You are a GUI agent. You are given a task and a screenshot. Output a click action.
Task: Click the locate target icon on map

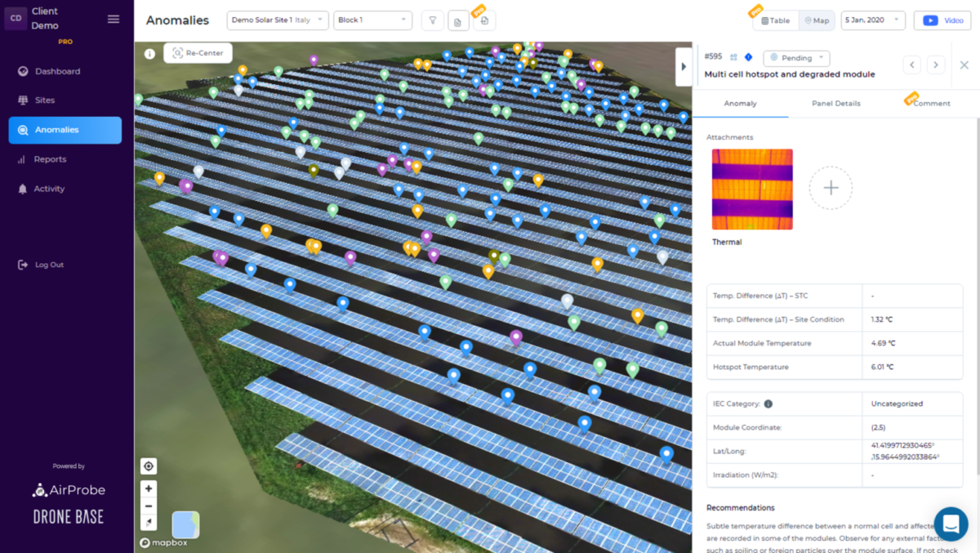pyautogui.click(x=149, y=466)
